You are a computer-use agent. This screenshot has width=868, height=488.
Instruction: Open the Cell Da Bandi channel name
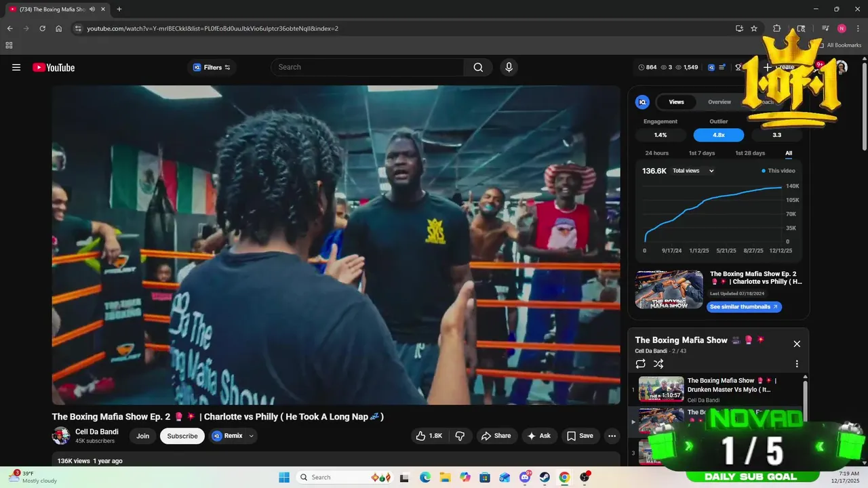tap(97, 432)
